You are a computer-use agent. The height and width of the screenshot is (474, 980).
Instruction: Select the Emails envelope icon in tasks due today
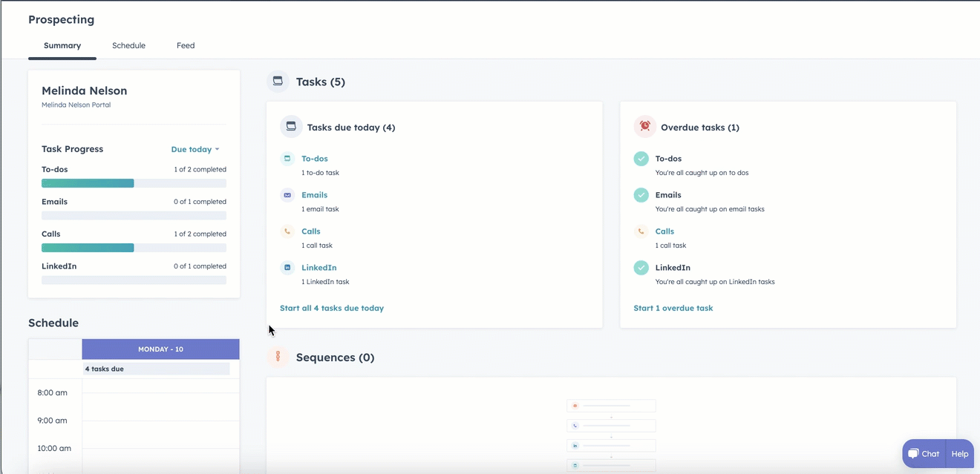pos(287,194)
